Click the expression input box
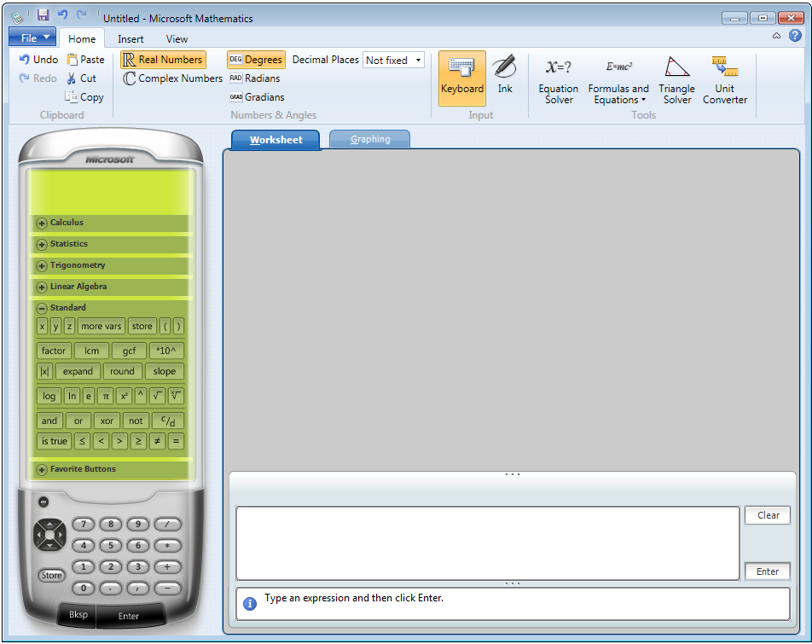Viewport: 812px width, 644px height. [487, 543]
